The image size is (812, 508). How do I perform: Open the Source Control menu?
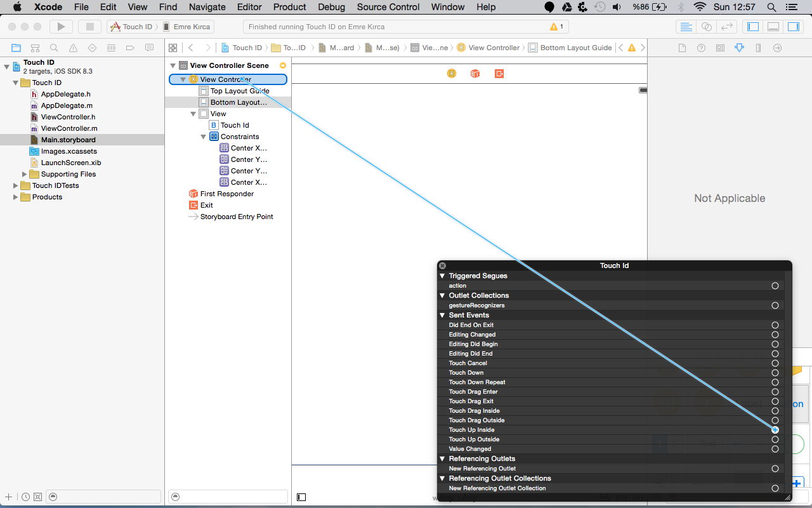coord(388,7)
